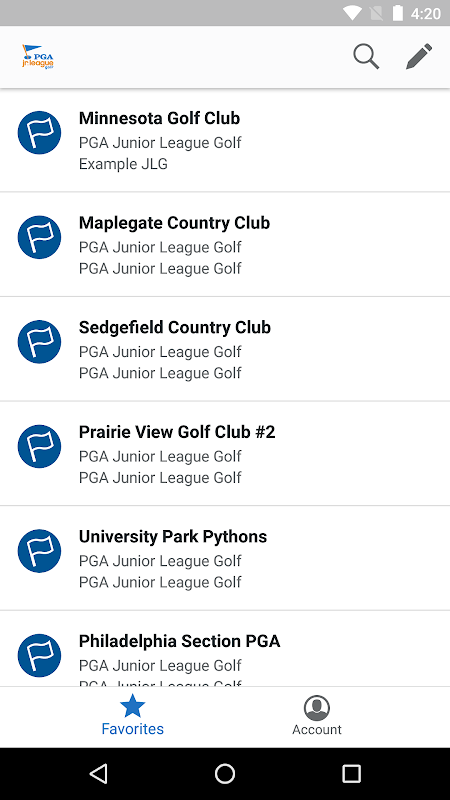Tap the flag icon beside Minnesota Golf Club
450x800 pixels.
coord(39,133)
